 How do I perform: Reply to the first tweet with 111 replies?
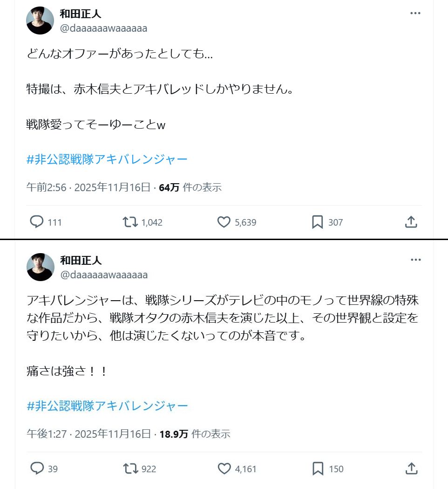pos(37,222)
